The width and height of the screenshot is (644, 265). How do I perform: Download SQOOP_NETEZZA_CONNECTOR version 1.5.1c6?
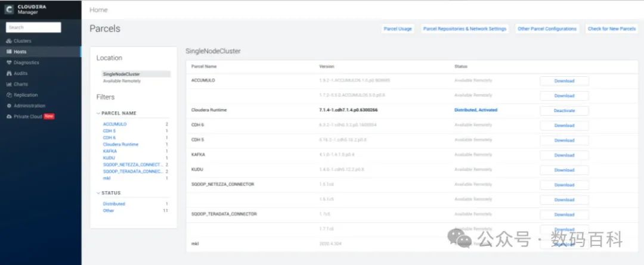click(x=564, y=185)
